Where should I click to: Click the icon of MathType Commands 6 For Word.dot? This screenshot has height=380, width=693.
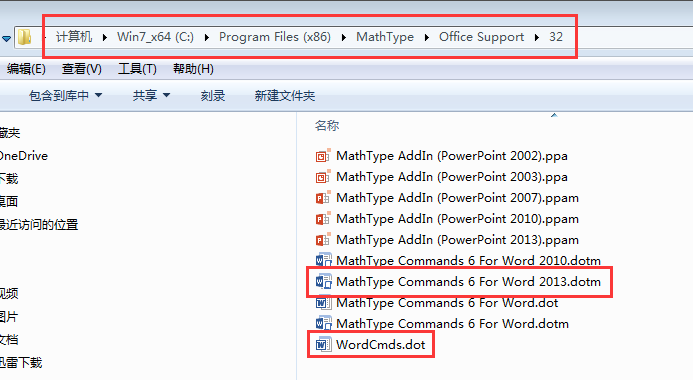coord(323,303)
